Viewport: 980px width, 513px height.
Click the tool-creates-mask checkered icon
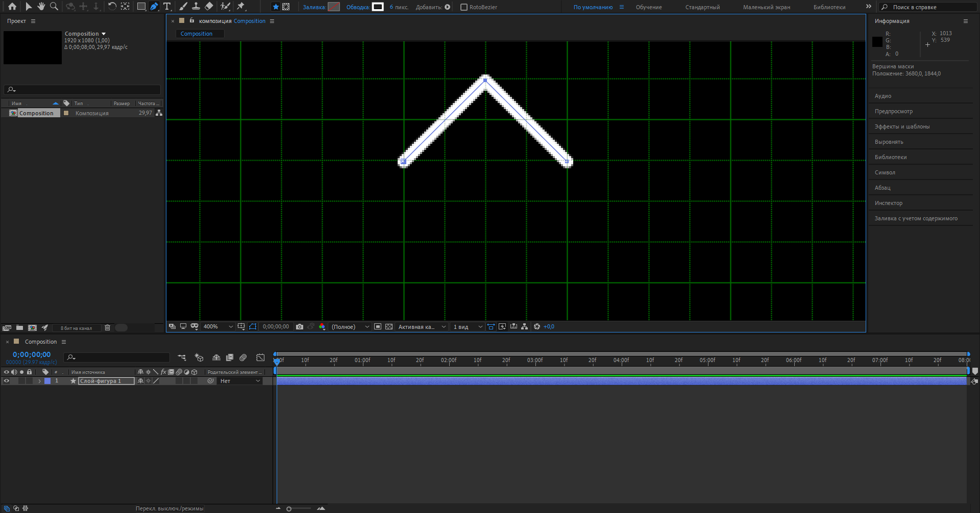pos(286,7)
